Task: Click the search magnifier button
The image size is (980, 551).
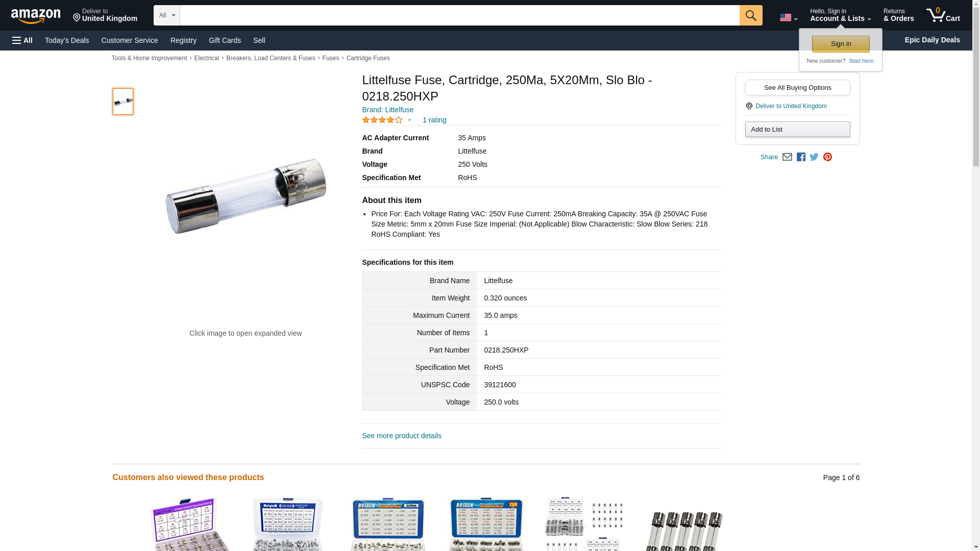Action: pos(750,15)
